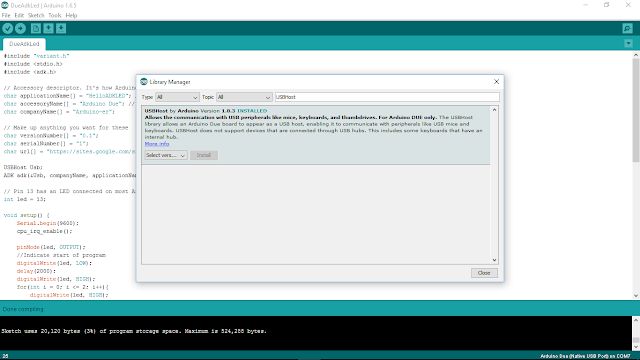Save the sketch with the down-arrow icon
The height and width of the screenshot is (360, 640).
[61, 28]
